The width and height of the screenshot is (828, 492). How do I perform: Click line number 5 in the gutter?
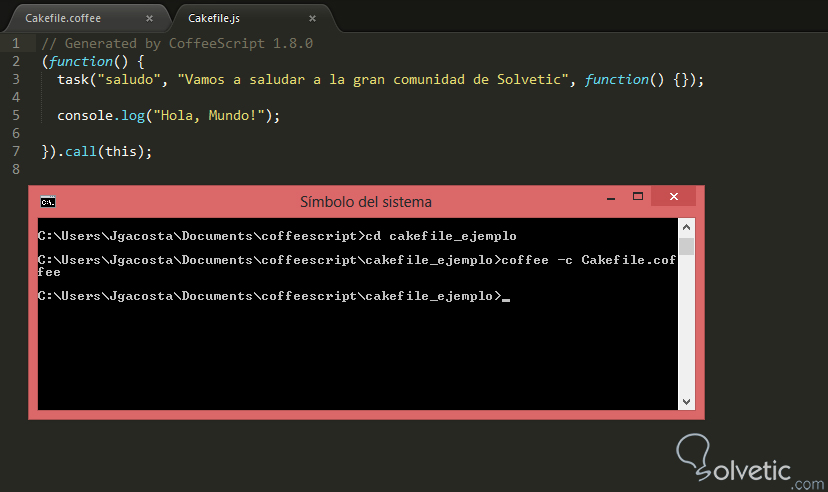click(16, 115)
